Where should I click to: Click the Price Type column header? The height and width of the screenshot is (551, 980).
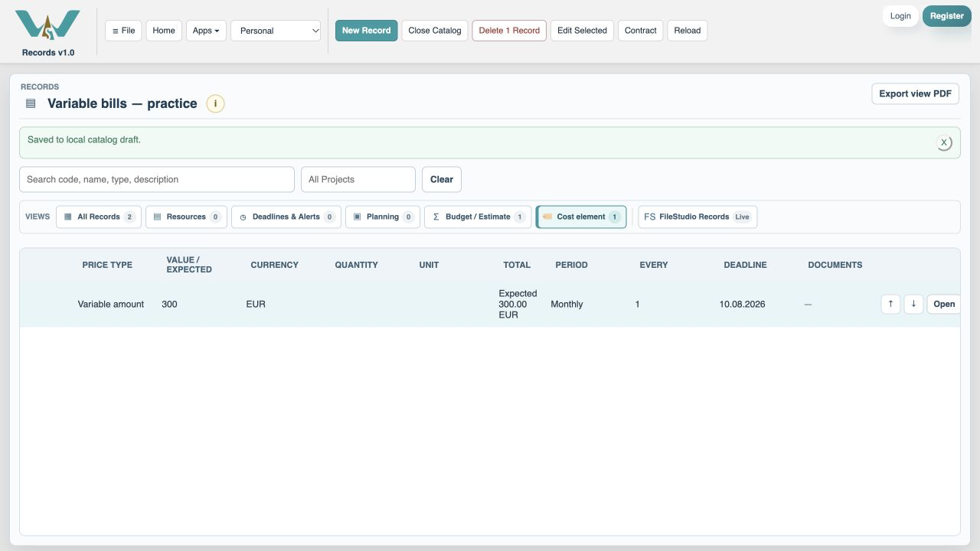tap(107, 265)
